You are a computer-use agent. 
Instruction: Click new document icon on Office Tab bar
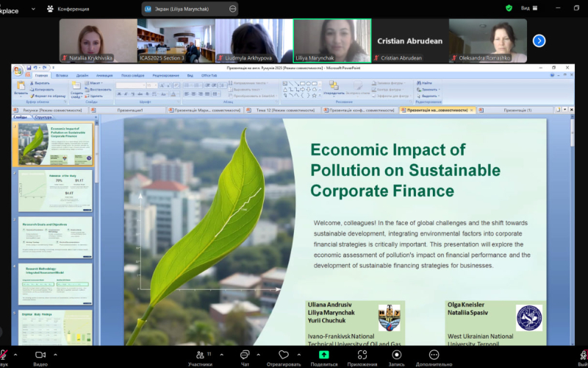(x=558, y=110)
